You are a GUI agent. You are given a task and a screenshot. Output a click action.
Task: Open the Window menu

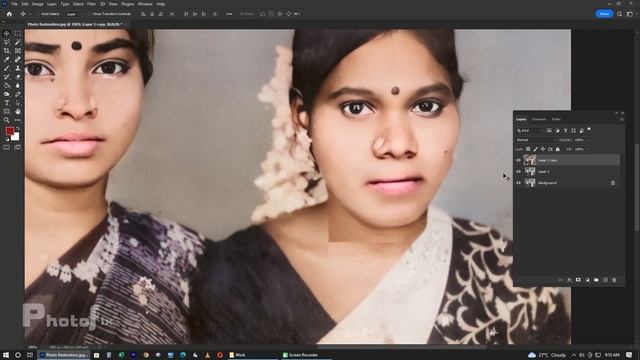click(x=145, y=4)
